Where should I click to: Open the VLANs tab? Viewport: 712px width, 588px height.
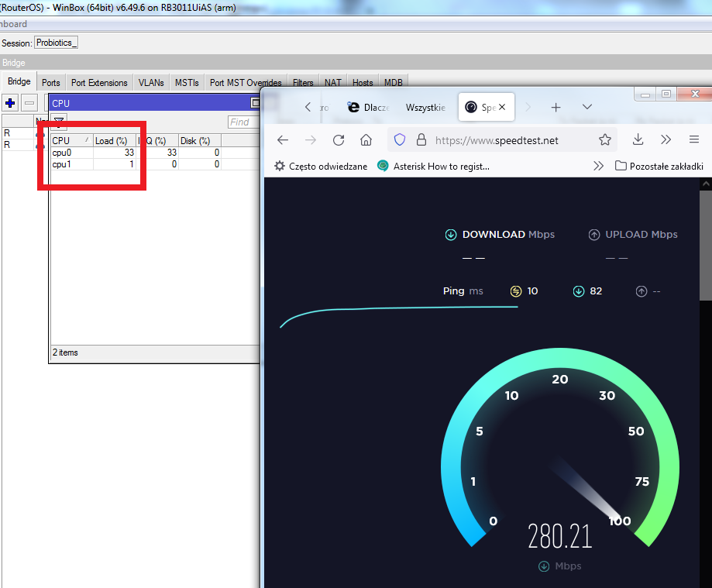click(x=151, y=83)
